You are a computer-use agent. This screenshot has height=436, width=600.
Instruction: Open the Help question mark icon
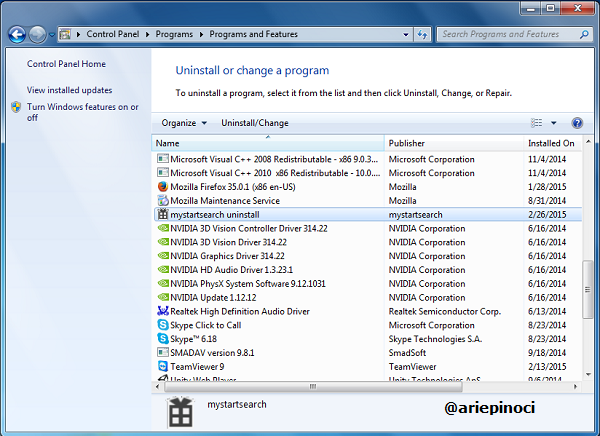click(577, 122)
